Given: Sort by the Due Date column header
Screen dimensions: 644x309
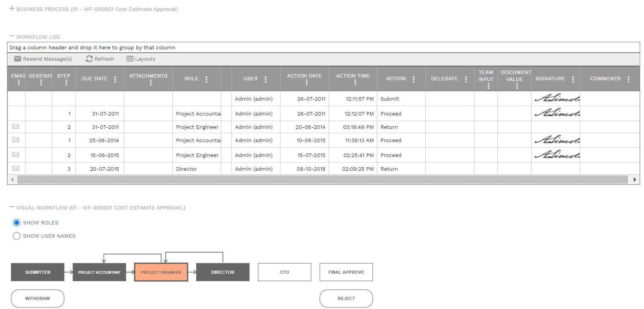Looking at the screenshot, I should coord(94,79).
